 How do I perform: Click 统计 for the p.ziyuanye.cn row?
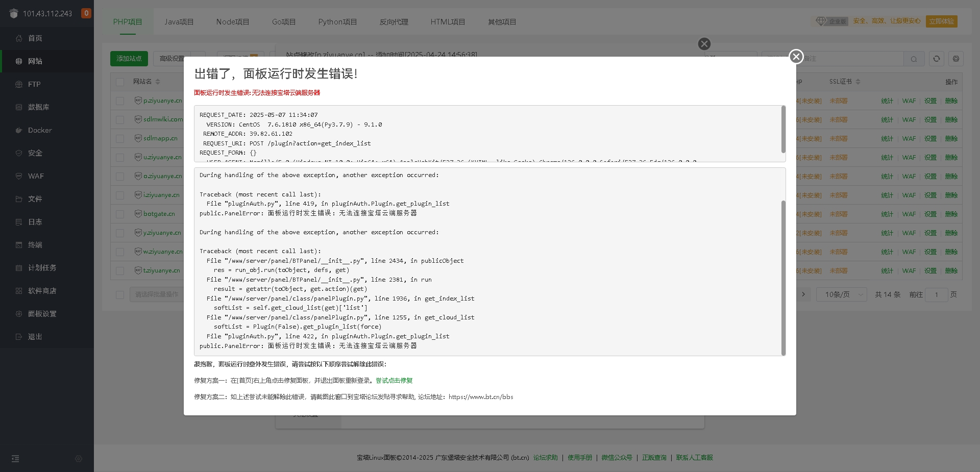coord(887,101)
